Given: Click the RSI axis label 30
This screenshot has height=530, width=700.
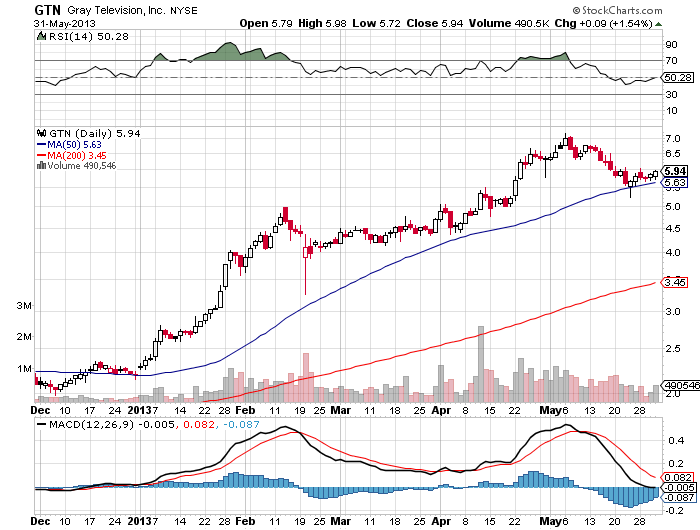Looking at the screenshot, I should click(671, 95).
